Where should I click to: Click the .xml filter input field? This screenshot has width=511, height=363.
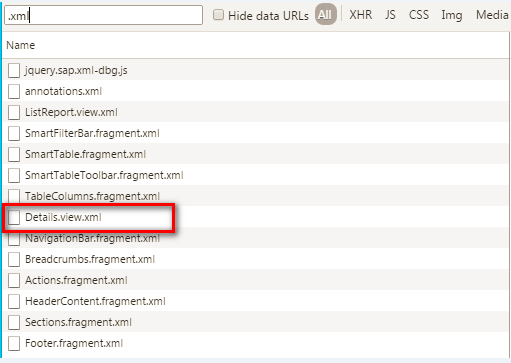click(x=103, y=15)
